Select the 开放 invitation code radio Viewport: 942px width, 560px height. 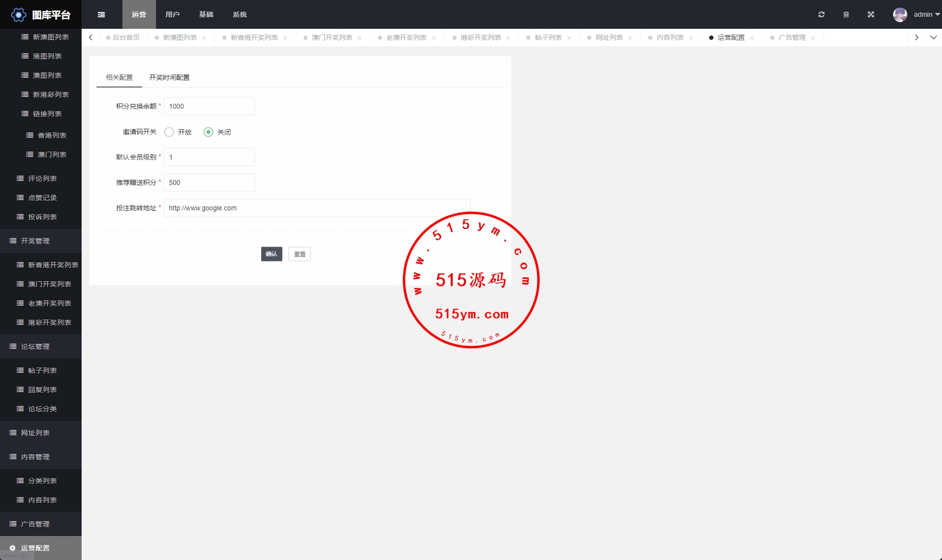click(169, 132)
